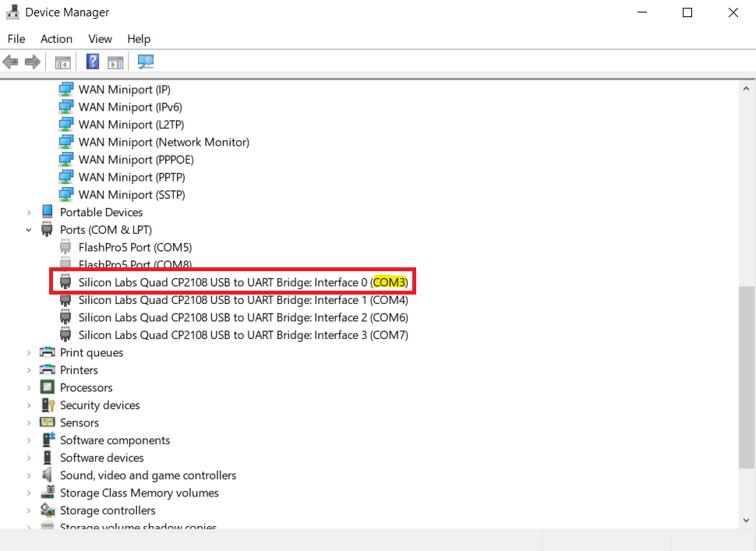756x551 pixels.
Task: Collapse the Ports (COM & LPT) node
Action: pos(29,230)
